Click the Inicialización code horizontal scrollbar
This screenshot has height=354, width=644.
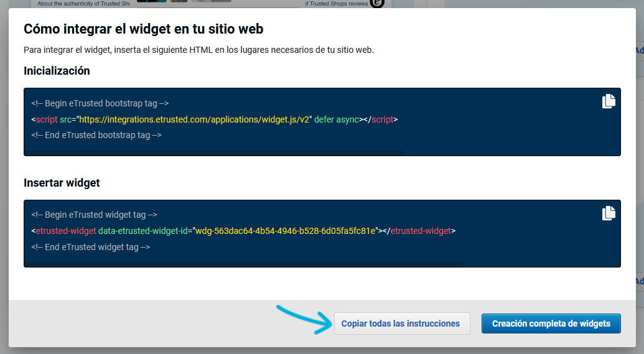point(215,153)
